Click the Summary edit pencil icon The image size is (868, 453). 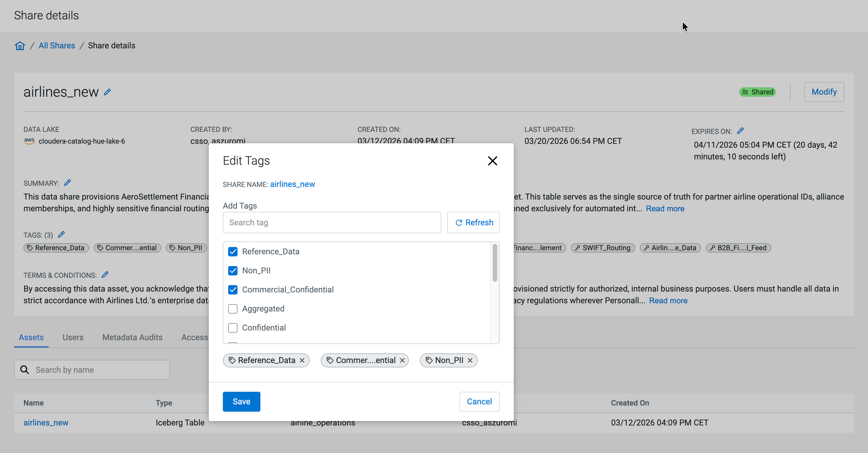coord(67,183)
